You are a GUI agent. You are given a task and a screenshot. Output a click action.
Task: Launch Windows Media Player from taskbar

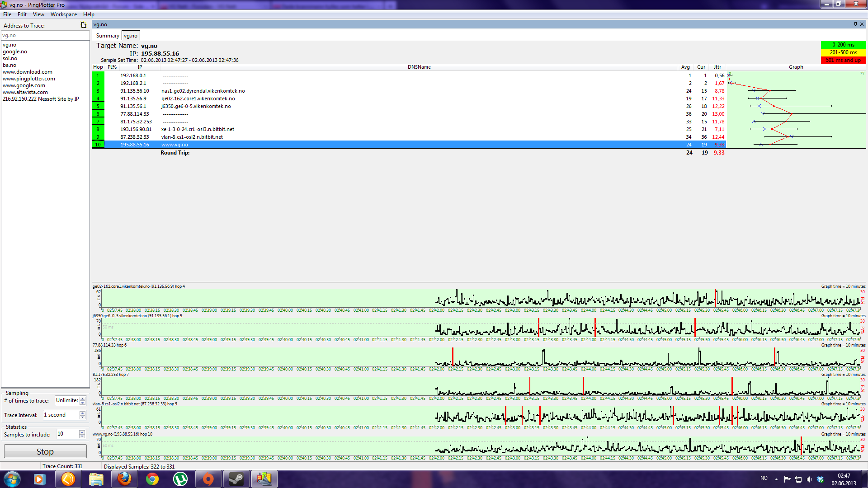40,479
